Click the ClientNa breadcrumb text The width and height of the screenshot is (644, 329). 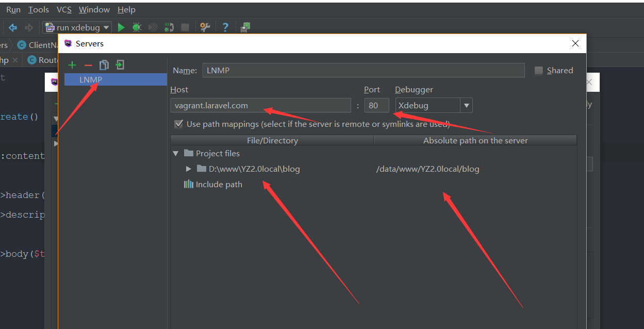43,45
